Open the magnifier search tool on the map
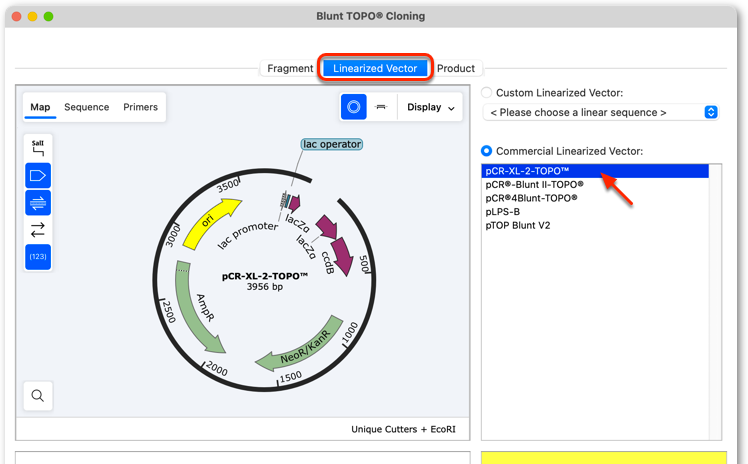The width and height of the screenshot is (748, 464). (x=38, y=395)
